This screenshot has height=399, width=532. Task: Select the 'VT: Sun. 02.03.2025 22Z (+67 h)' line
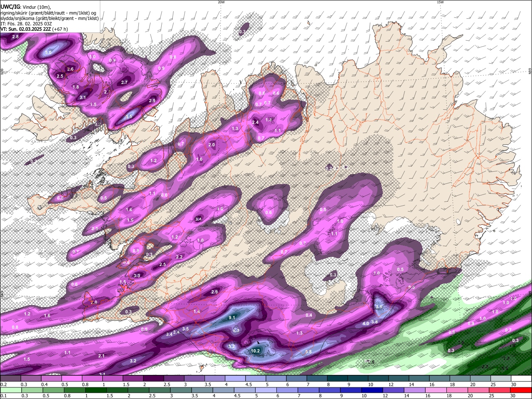click(x=34, y=29)
